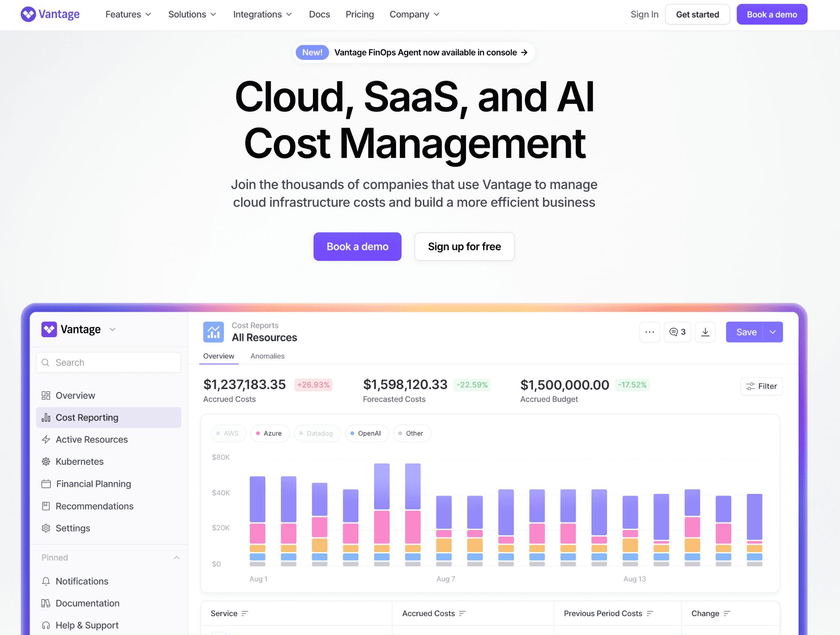The height and width of the screenshot is (635, 840).
Task: Click the +26.93% accrued costs badge
Action: [x=313, y=385]
